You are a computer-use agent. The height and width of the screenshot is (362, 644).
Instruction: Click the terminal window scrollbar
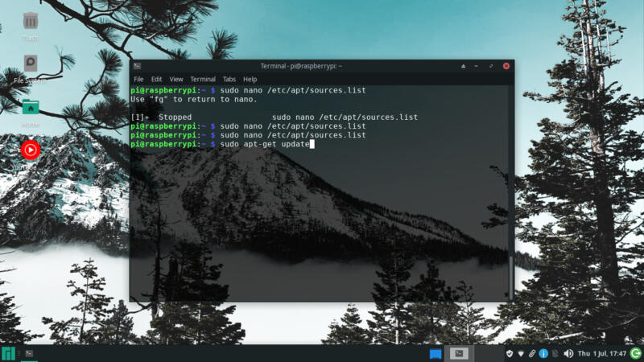[x=511, y=193]
